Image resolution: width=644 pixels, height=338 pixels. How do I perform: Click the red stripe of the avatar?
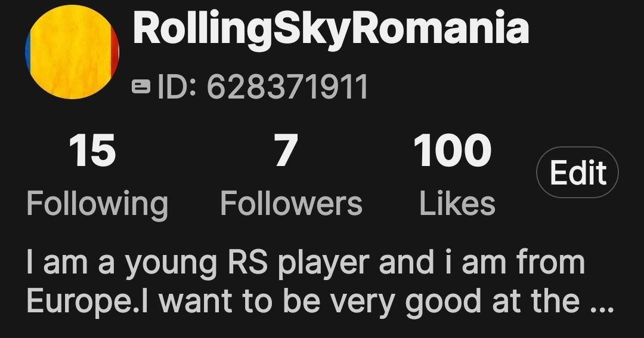(x=115, y=51)
